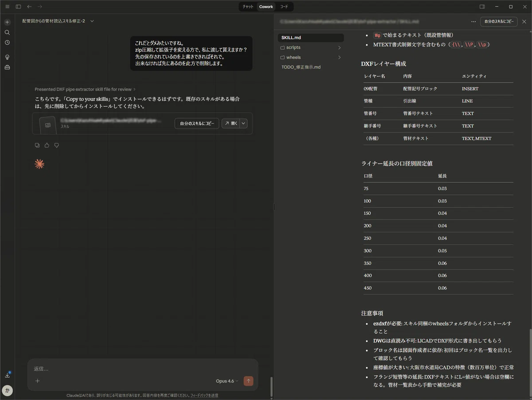Click 自分のスキルにコピー in preview header

(x=499, y=21)
